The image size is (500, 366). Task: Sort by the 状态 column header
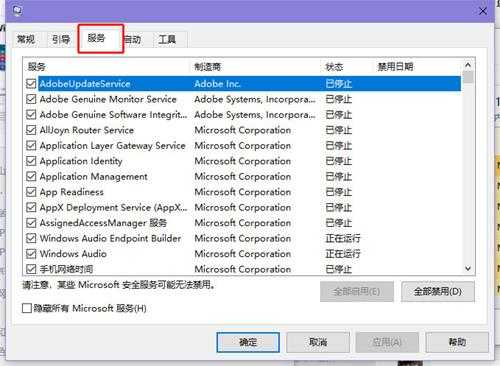pyautogui.click(x=347, y=67)
